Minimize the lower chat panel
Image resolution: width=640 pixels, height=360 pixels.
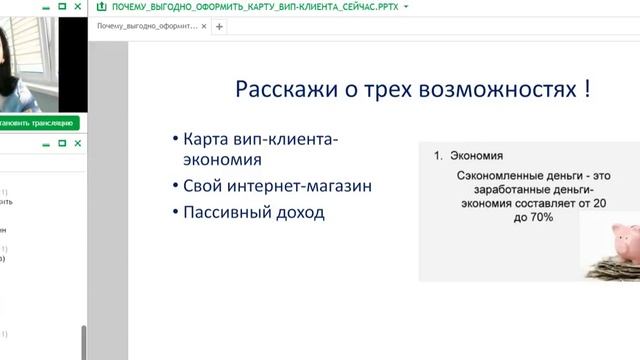tap(46, 144)
